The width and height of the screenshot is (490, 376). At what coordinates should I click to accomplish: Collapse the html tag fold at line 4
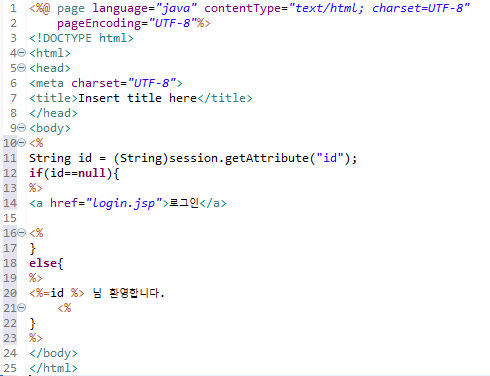[x=21, y=53]
